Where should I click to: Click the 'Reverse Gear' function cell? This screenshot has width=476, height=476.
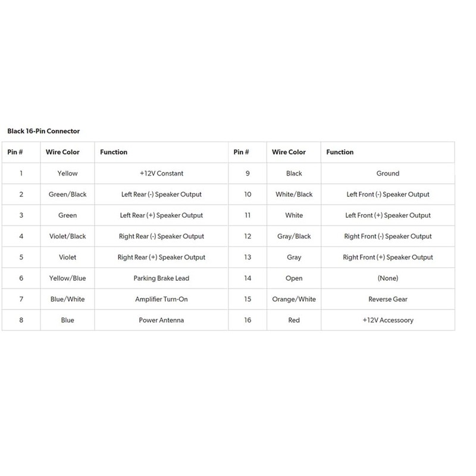[x=388, y=299]
